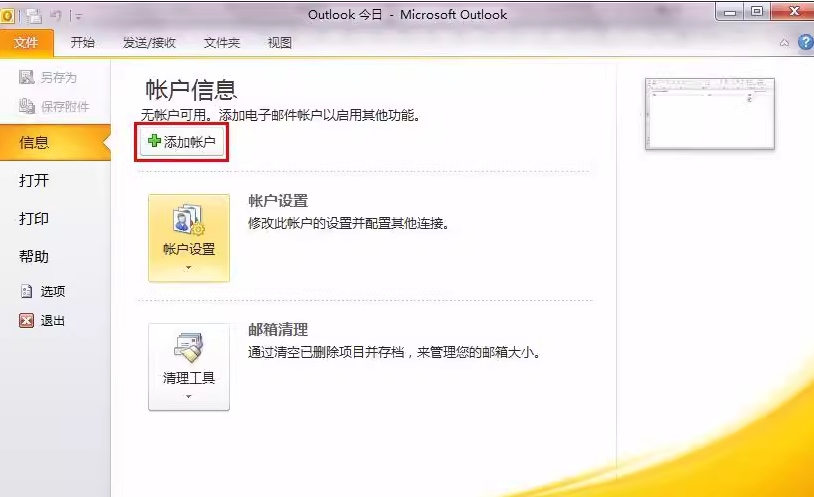Viewport: 814px width, 497px height.
Task: Minimize the ribbon using the caret icon
Action: coord(785,43)
